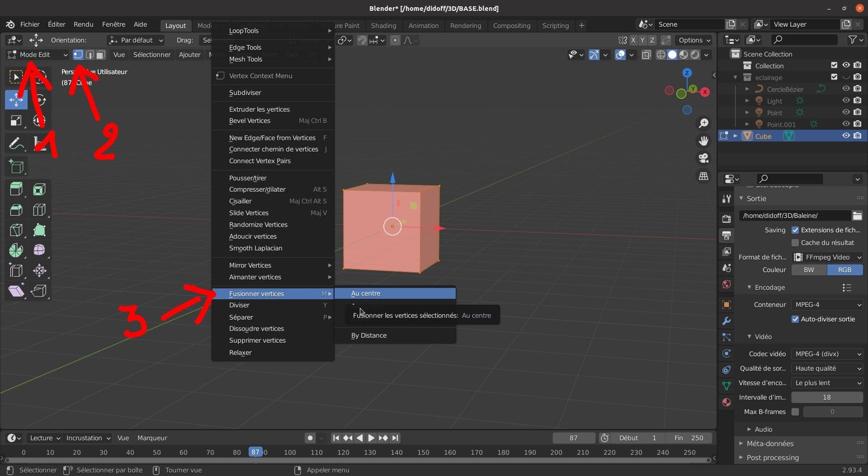Toggle the camera view icon
The image size is (868, 476).
coord(703,158)
